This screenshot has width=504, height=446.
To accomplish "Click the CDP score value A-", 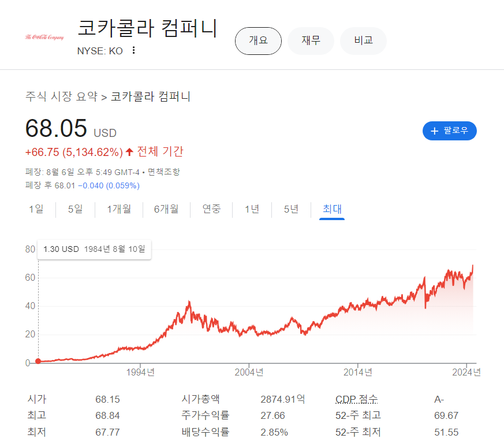I will pos(439,399).
